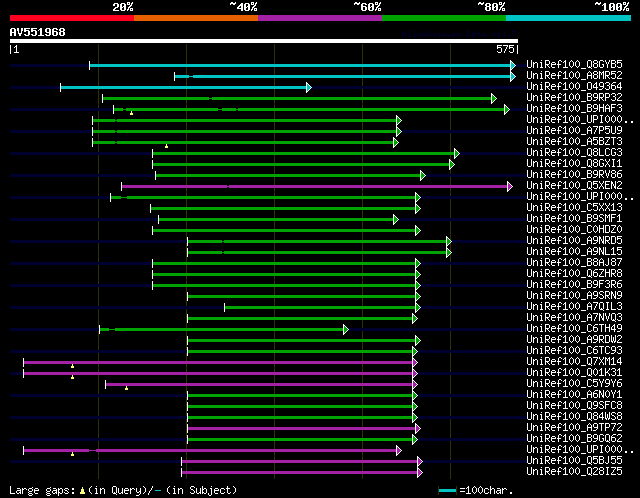640x498 pixels.
Task: Click the orange ~40% identity legend segment
Action: (196, 18)
